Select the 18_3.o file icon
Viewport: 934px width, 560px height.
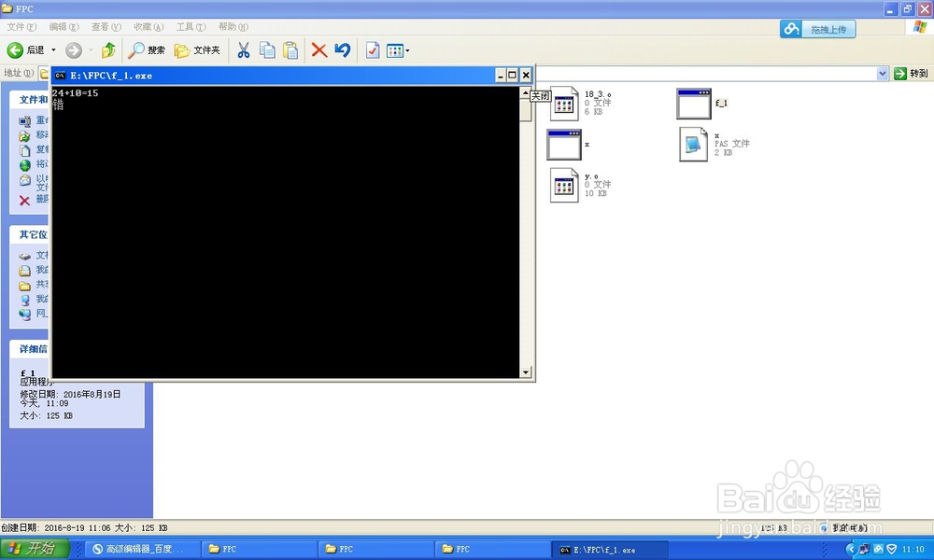(x=563, y=104)
